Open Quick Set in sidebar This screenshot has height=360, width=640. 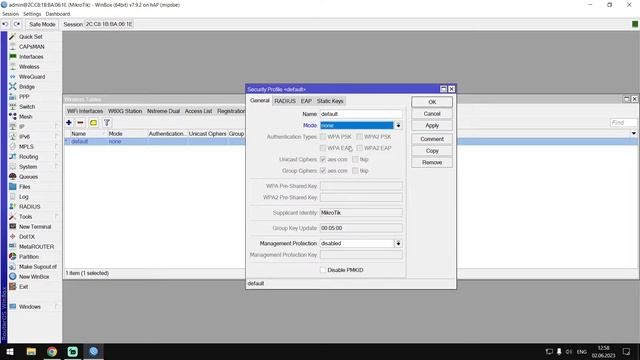pyautogui.click(x=31, y=37)
